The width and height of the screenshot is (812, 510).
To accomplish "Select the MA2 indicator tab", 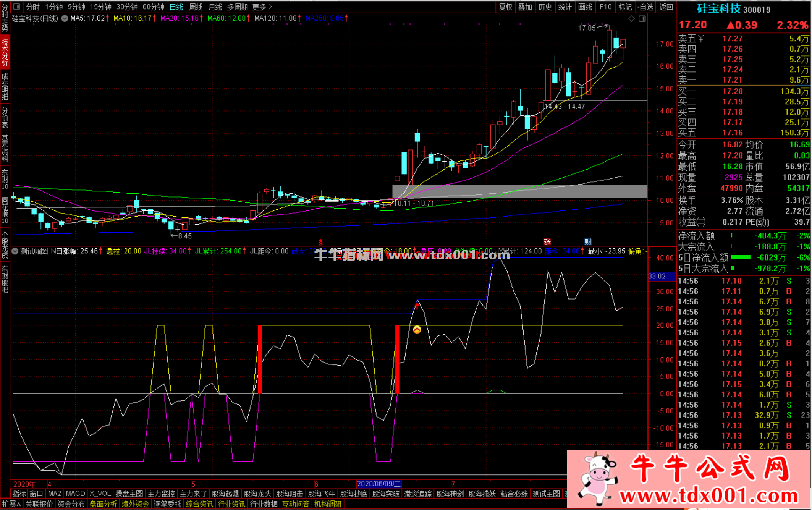I will 54,494.
